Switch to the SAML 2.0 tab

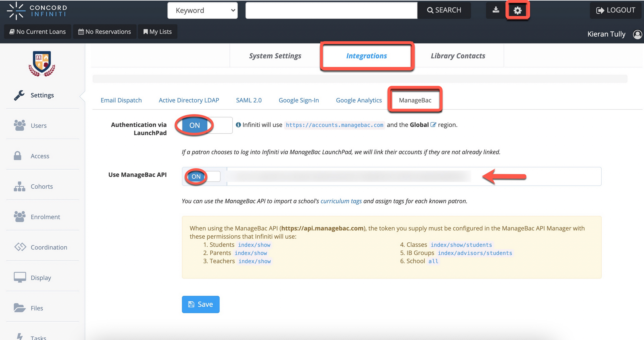(249, 100)
